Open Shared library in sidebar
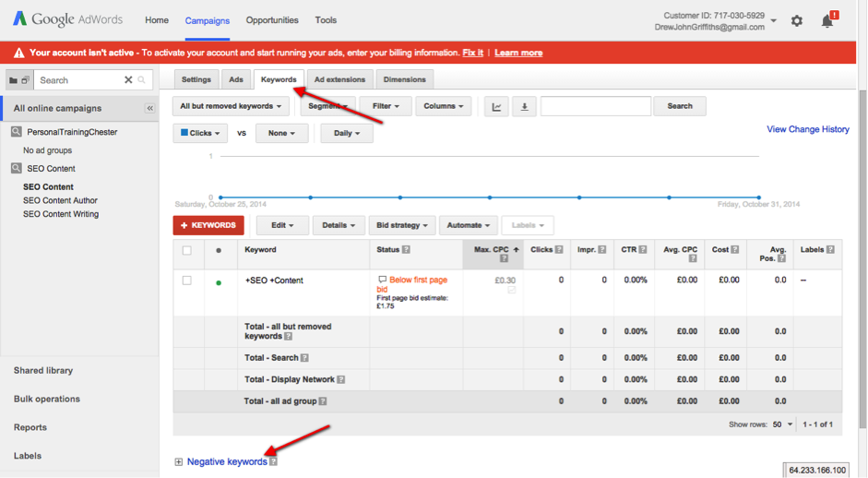 [x=43, y=371]
